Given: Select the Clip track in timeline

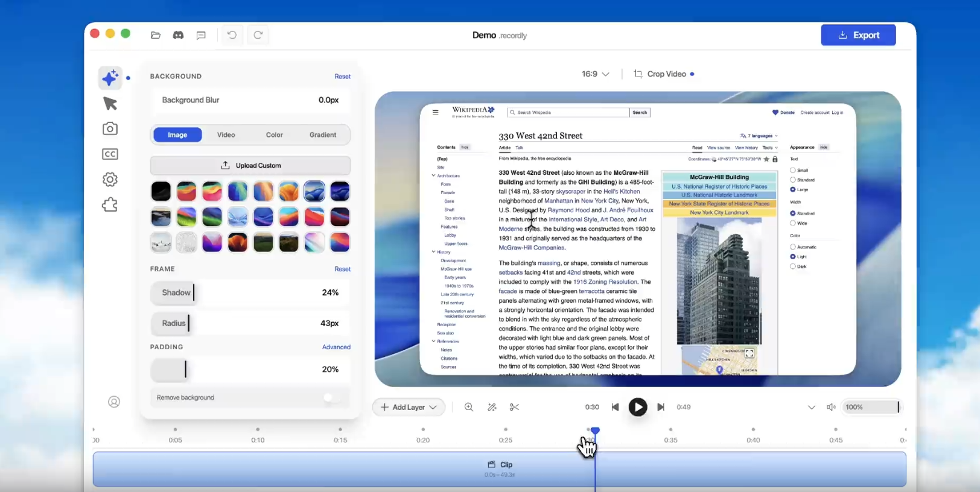Looking at the screenshot, I should [x=500, y=469].
